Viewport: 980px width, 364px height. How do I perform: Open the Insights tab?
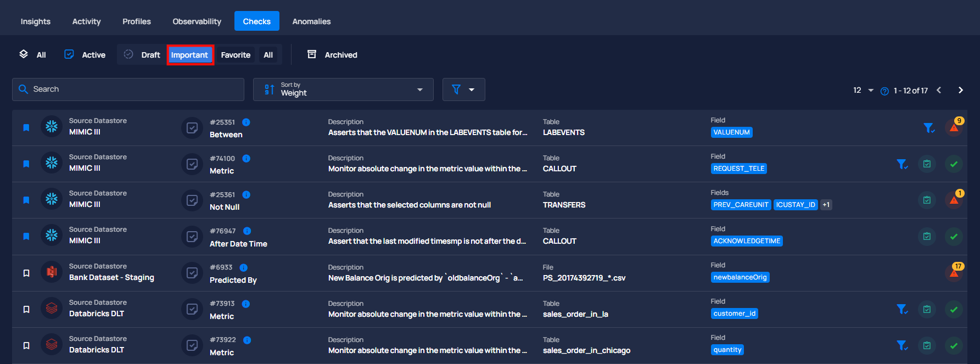[x=36, y=21]
